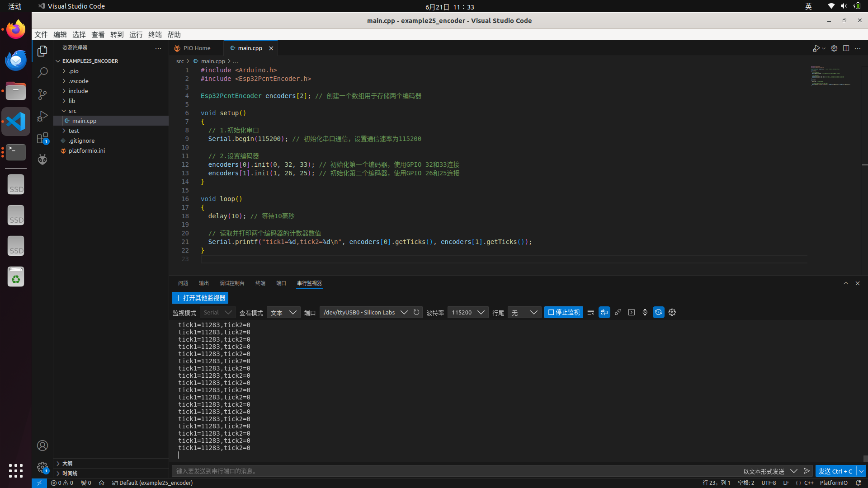
Task: Open the Search view in the activity bar
Action: (42, 72)
